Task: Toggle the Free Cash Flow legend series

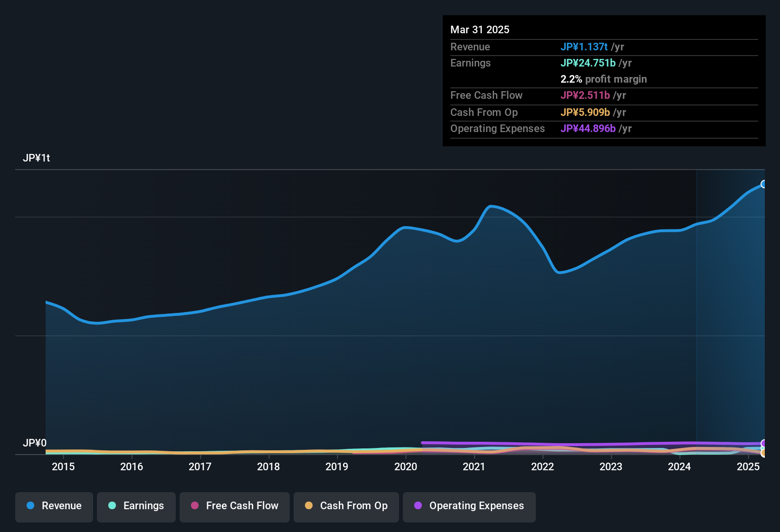Action: click(235, 507)
